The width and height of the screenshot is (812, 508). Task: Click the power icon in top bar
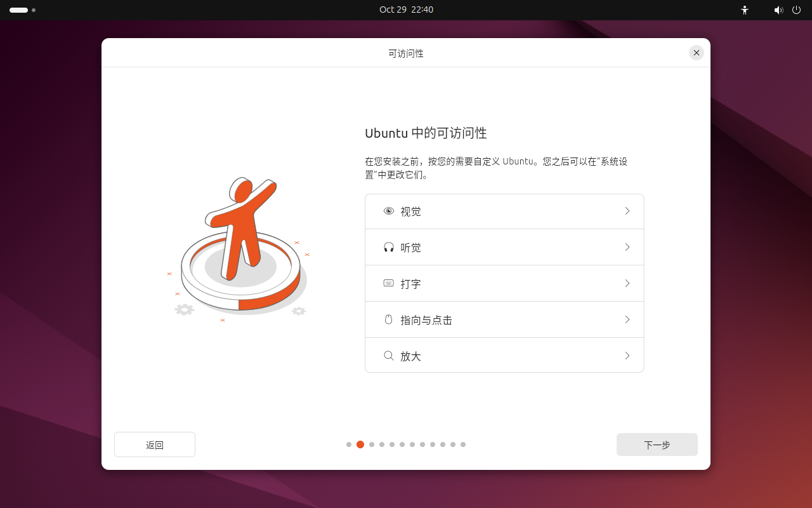tap(797, 10)
